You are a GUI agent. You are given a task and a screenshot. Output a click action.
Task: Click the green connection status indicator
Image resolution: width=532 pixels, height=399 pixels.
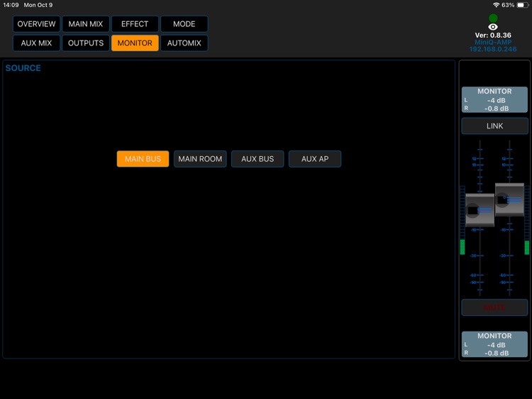pyautogui.click(x=493, y=18)
